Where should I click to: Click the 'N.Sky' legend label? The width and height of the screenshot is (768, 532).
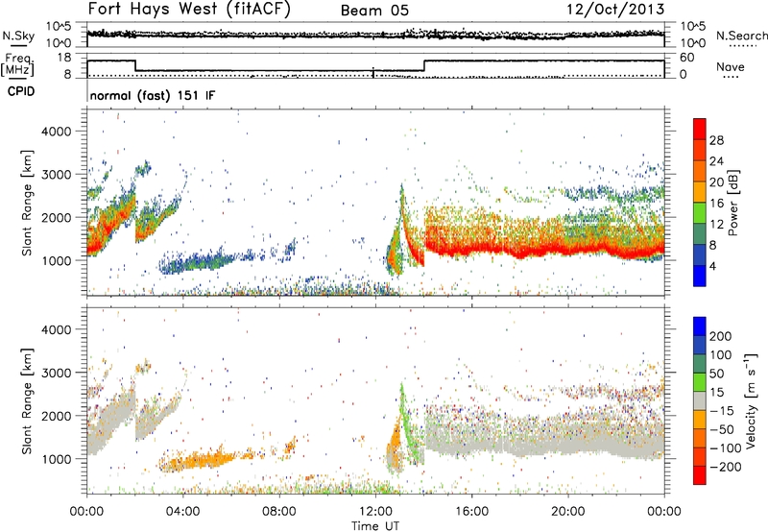tap(18, 36)
